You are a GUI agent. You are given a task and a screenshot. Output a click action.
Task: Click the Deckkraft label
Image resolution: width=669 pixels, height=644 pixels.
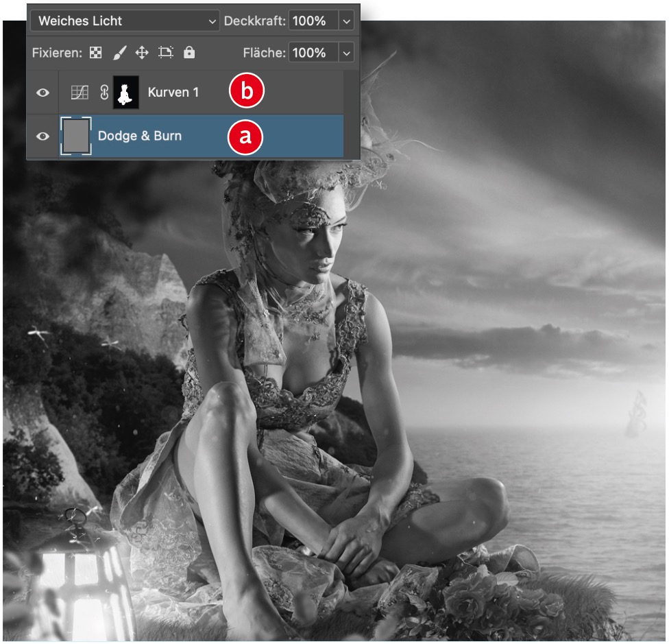tap(255, 21)
